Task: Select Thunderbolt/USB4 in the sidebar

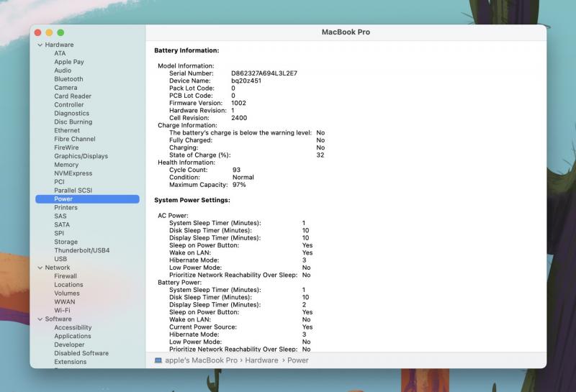Action: click(82, 250)
